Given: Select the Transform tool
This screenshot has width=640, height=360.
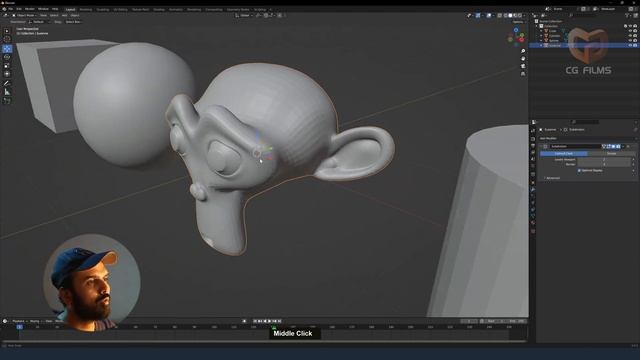Looking at the screenshot, I should [7, 74].
